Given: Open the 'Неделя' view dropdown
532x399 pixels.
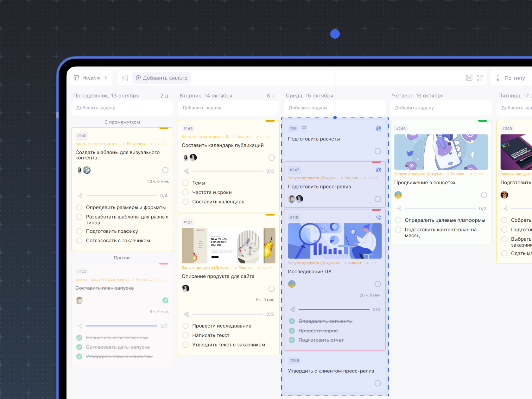Looking at the screenshot, I should pyautogui.click(x=91, y=78).
